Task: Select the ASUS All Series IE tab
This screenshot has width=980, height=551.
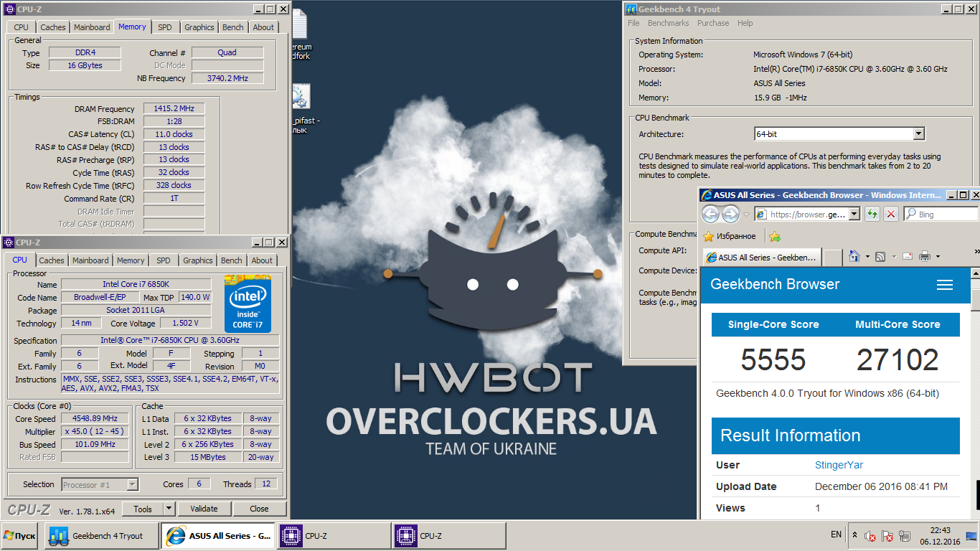Action: [x=761, y=257]
